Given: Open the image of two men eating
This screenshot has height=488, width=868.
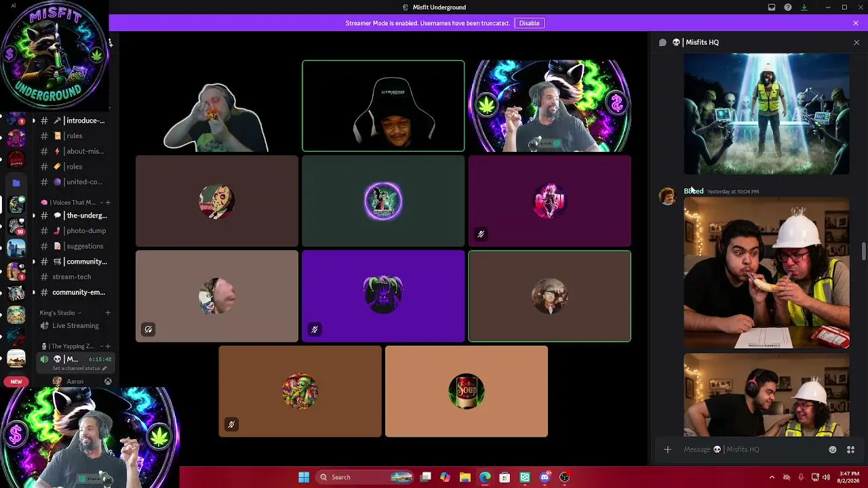Looking at the screenshot, I should pos(766,273).
